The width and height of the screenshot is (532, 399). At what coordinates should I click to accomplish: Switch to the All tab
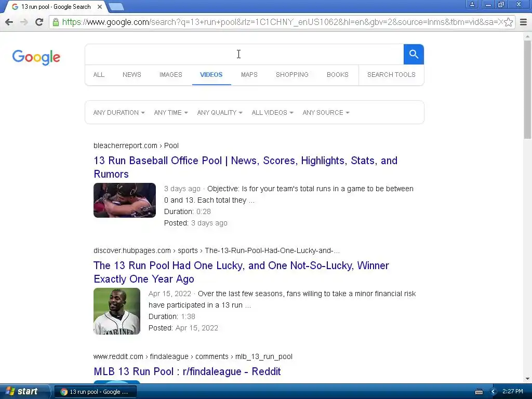pos(99,75)
